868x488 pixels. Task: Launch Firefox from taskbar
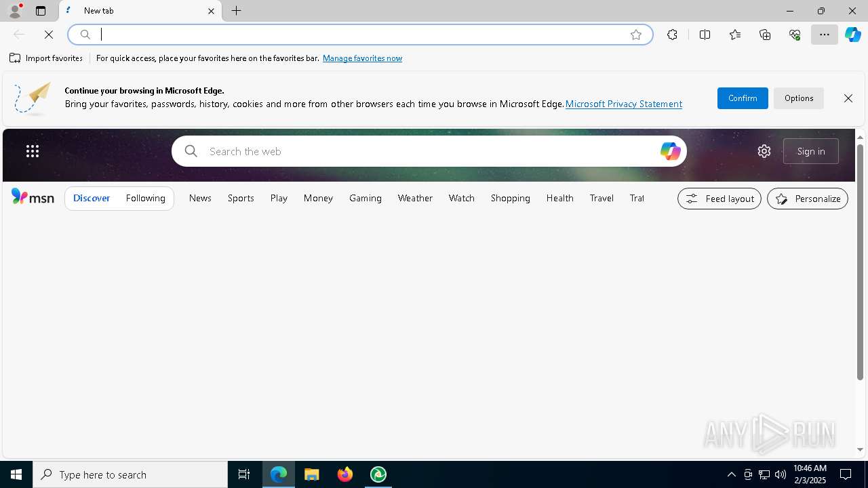coord(345,474)
